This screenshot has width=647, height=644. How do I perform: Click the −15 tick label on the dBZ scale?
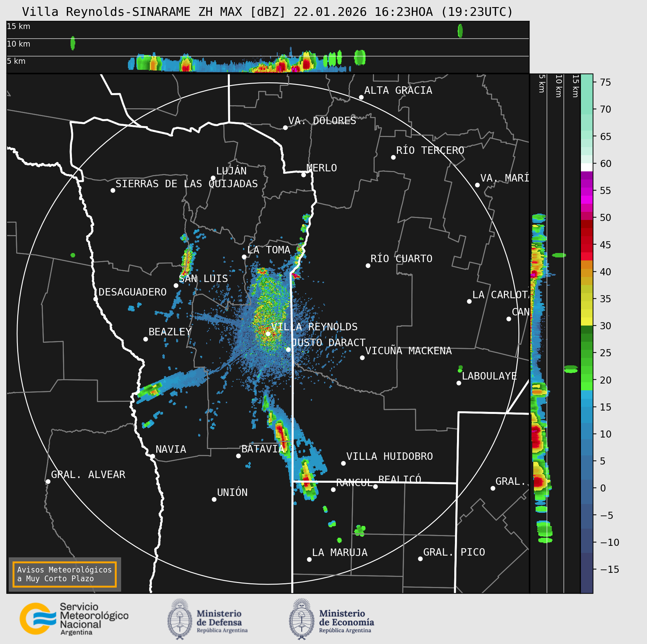(610, 569)
